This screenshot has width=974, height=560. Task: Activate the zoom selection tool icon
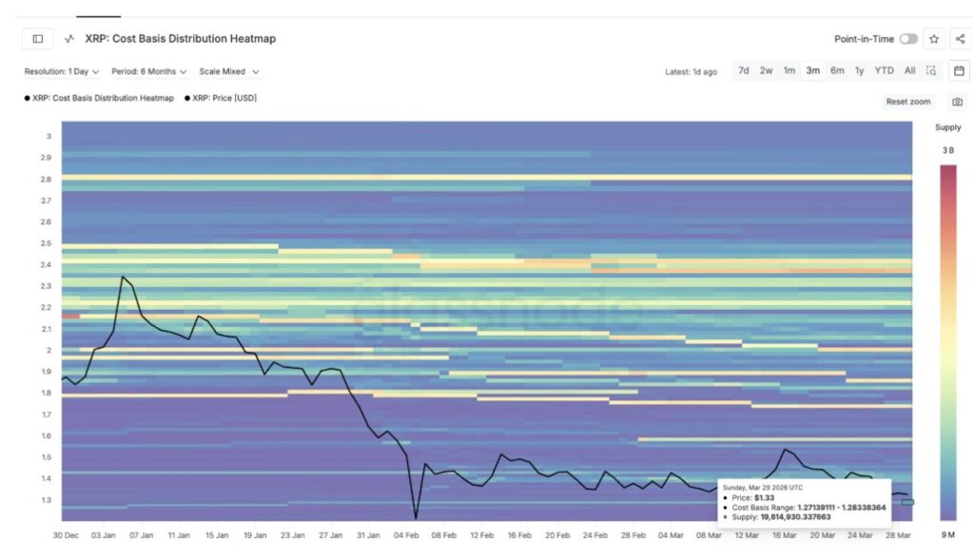coord(931,70)
